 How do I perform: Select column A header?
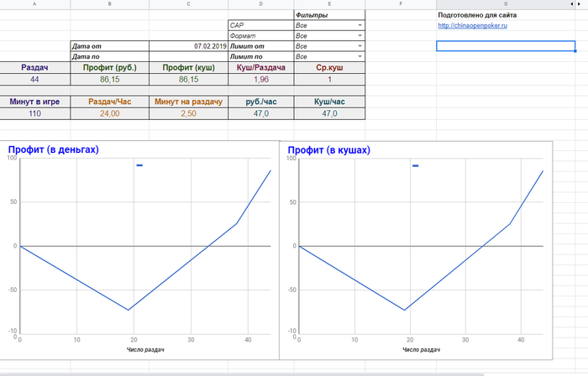(35, 4)
